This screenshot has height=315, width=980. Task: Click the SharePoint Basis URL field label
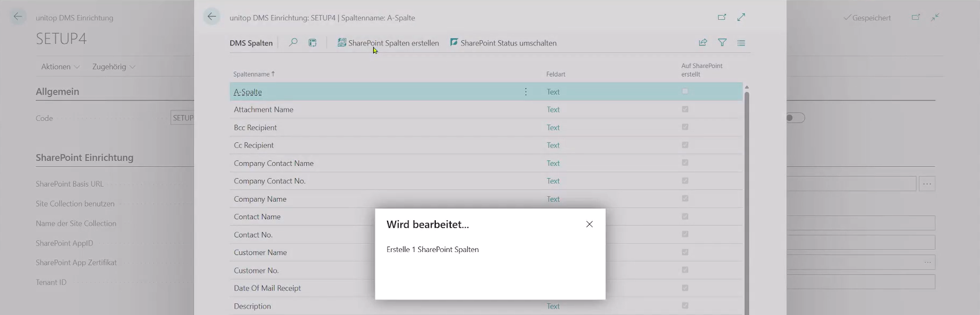pyautogui.click(x=70, y=184)
